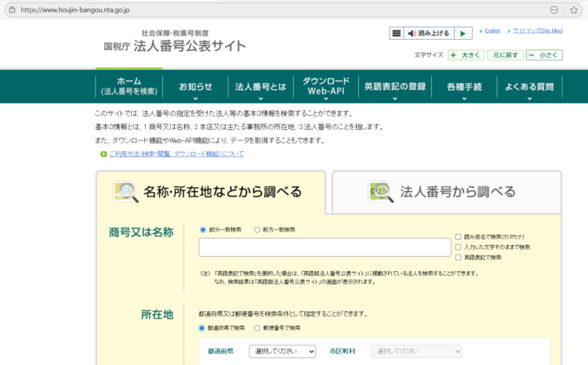Image resolution: width=588 pixels, height=365 pixels.
Task: Click the 0123 magnifier icon on number tab
Action: pos(381,192)
